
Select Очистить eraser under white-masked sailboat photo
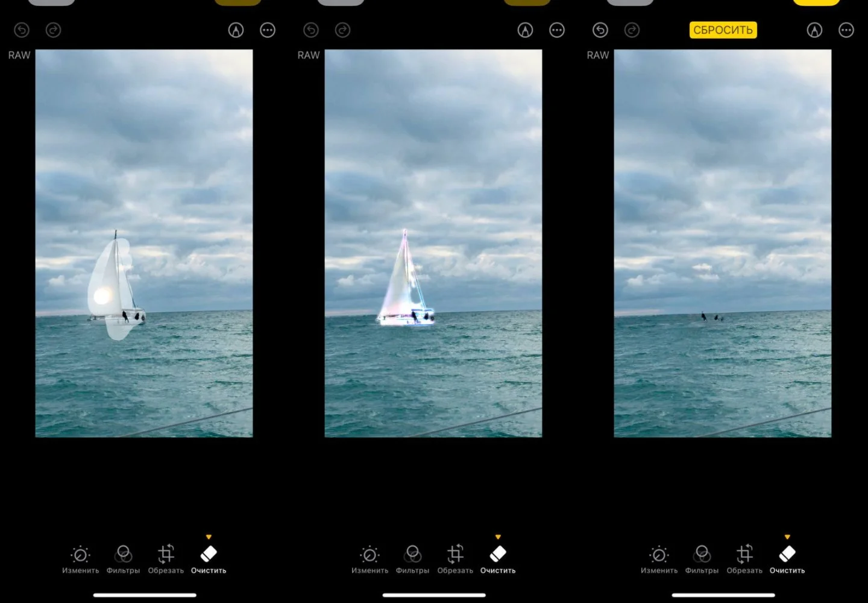click(209, 560)
